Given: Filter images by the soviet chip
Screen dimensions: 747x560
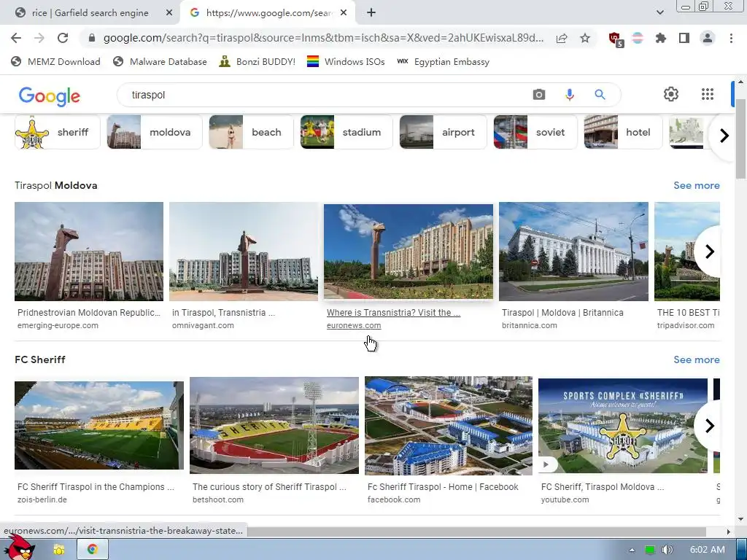Looking at the screenshot, I should coord(535,133).
